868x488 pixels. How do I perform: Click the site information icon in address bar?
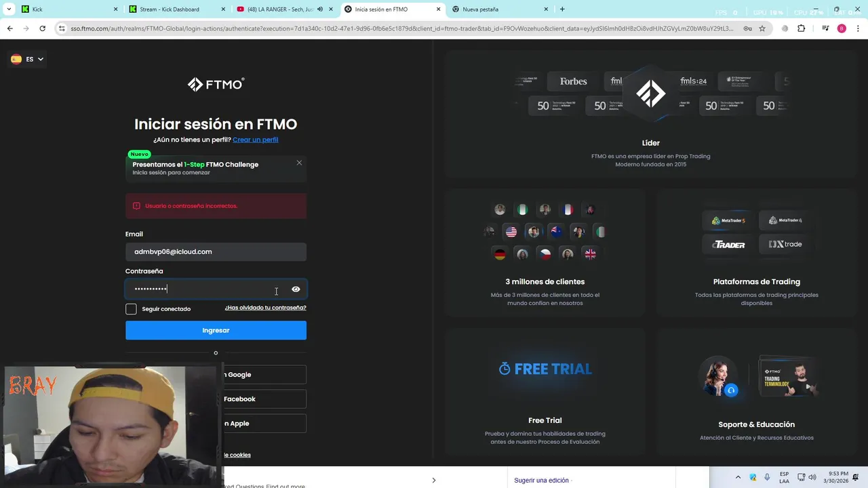click(62, 28)
